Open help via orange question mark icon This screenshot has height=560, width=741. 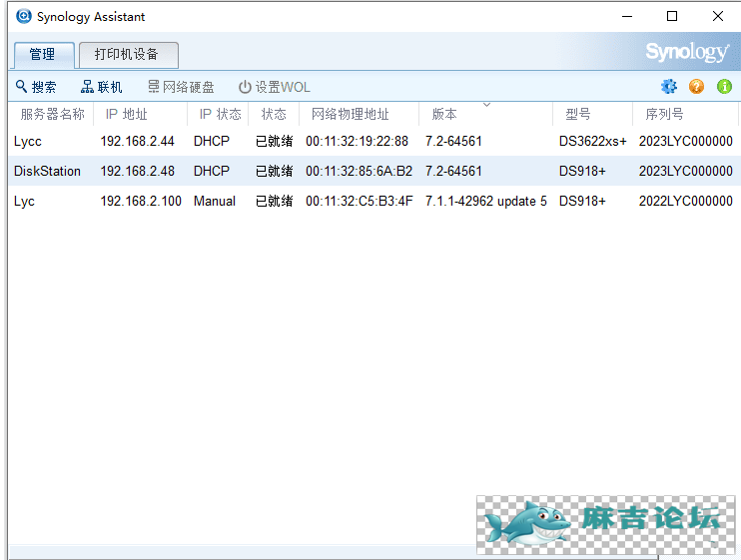tap(696, 87)
